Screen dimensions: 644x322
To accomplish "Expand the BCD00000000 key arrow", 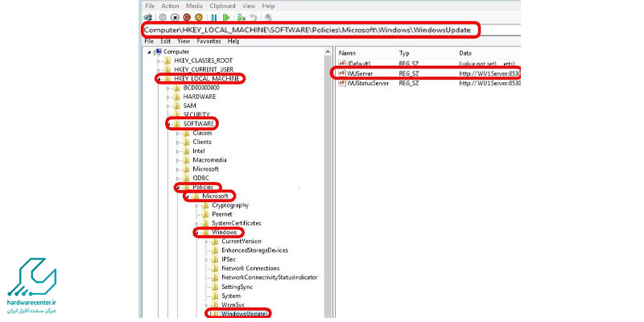I will point(168,88).
